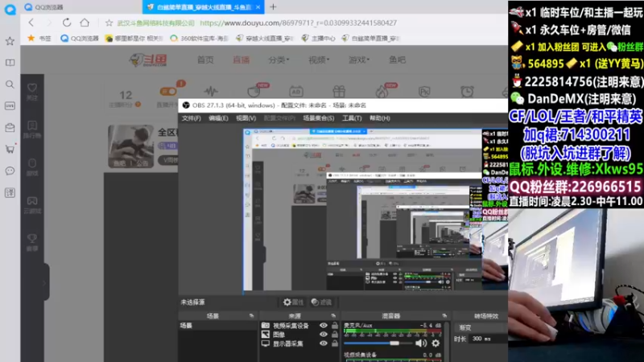
Task: Toggle the lock on the 图像 source
Action: [x=335, y=335]
